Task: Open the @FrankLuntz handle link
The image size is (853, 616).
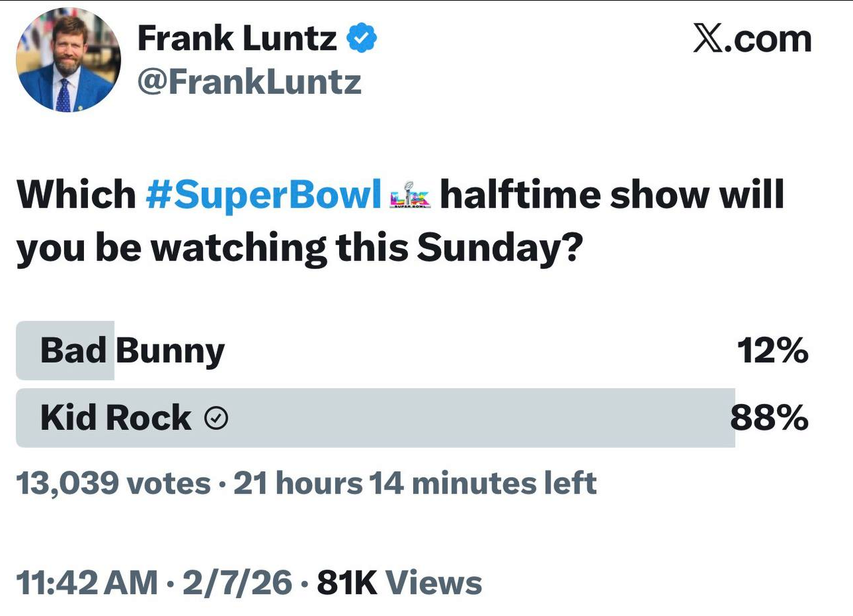Action: 249,82
